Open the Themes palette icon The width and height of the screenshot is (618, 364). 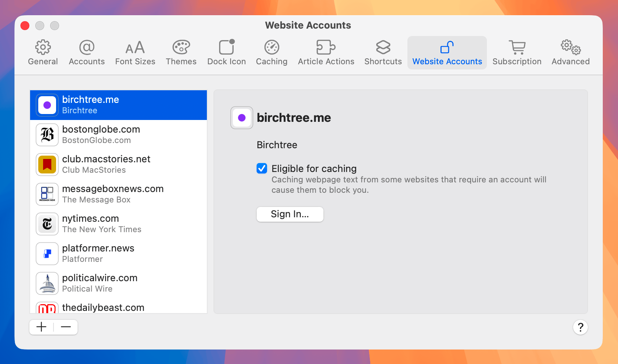(x=181, y=47)
